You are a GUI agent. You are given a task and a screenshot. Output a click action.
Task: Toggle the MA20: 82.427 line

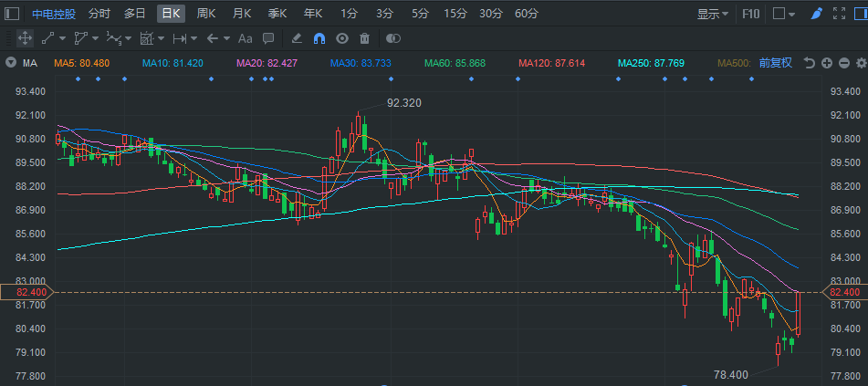click(x=267, y=63)
